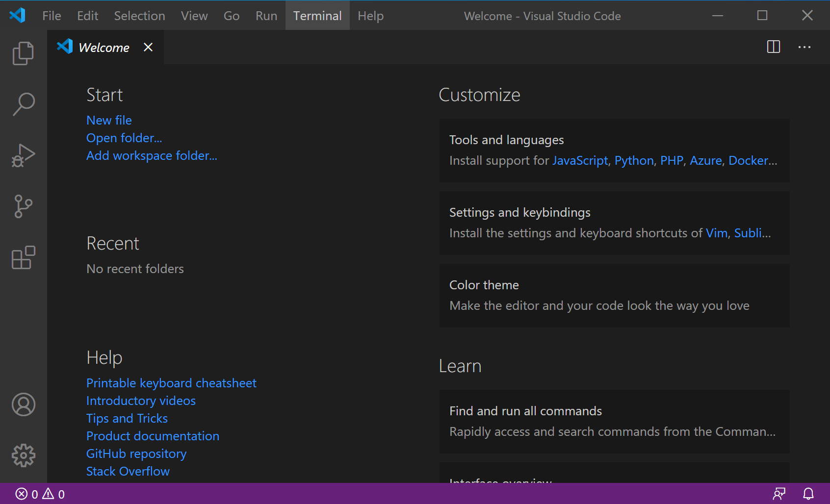Click the Run and Debug icon

23,155
